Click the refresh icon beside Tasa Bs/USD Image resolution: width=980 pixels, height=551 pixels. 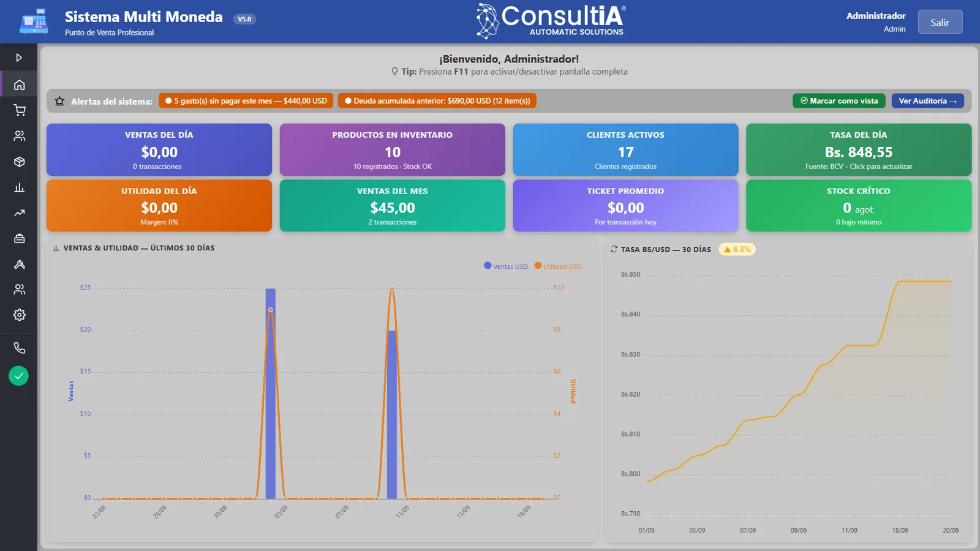614,249
